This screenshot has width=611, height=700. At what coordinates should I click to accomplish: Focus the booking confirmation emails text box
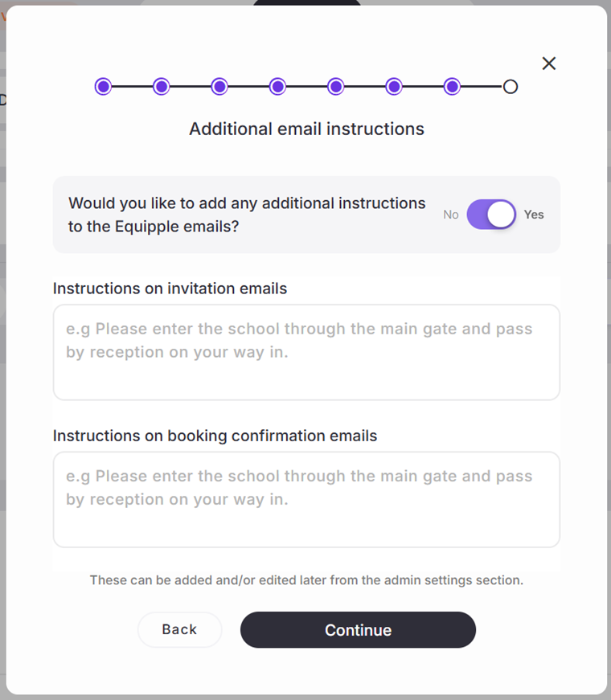pyautogui.click(x=306, y=499)
